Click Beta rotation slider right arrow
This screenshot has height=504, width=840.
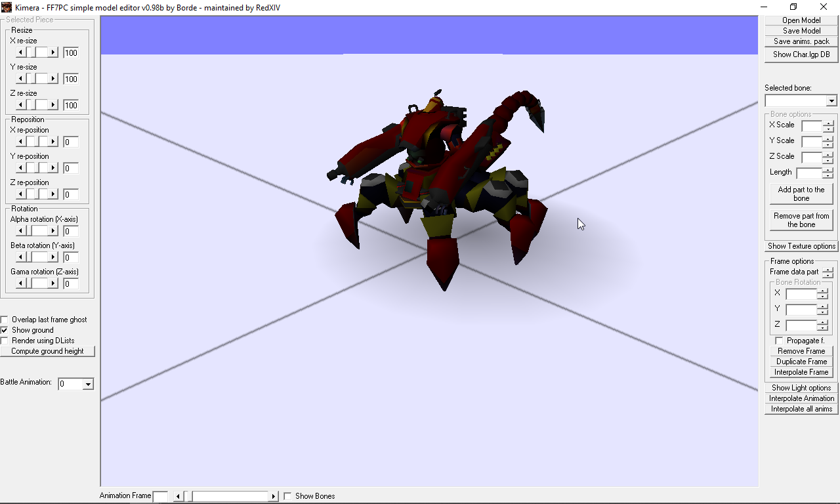coord(54,257)
